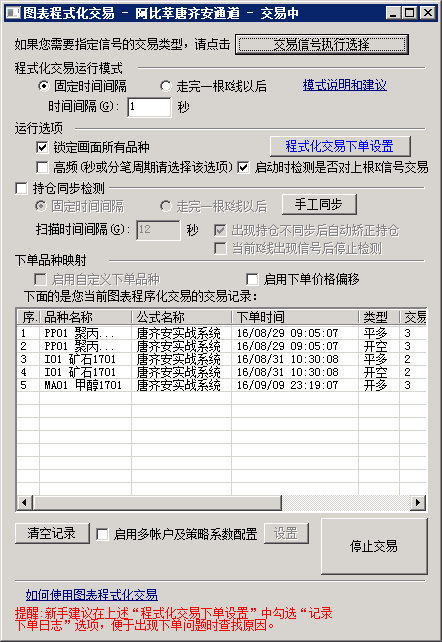Click 清空记录 button
The width and height of the screenshot is (442, 642).
pos(52,533)
